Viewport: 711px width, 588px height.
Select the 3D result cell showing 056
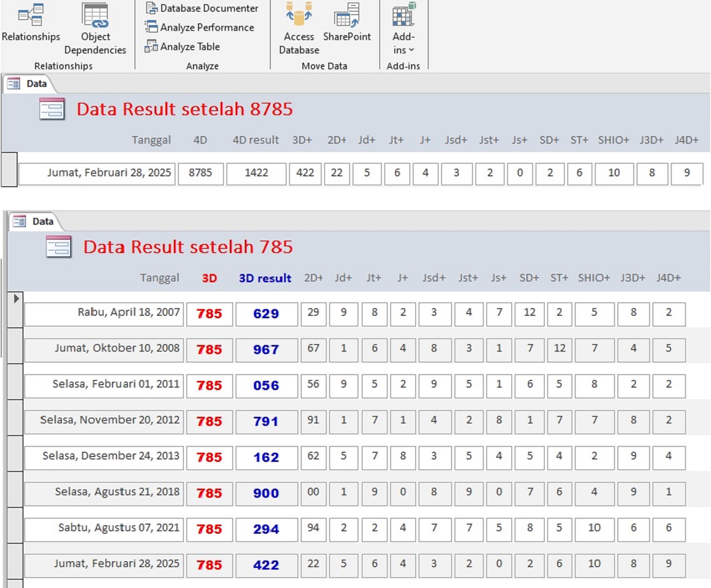(266, 386)
